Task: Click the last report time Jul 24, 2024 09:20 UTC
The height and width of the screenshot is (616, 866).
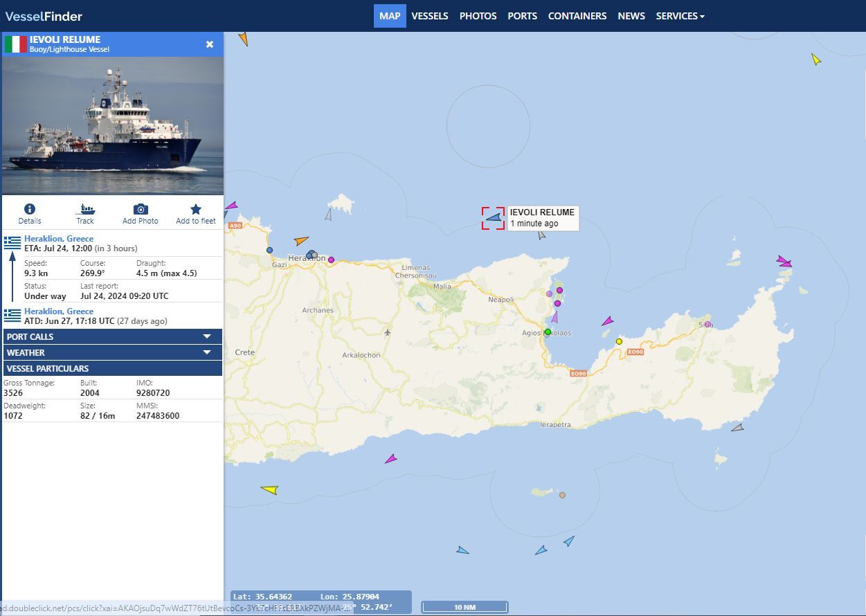Action: (124, 296)
